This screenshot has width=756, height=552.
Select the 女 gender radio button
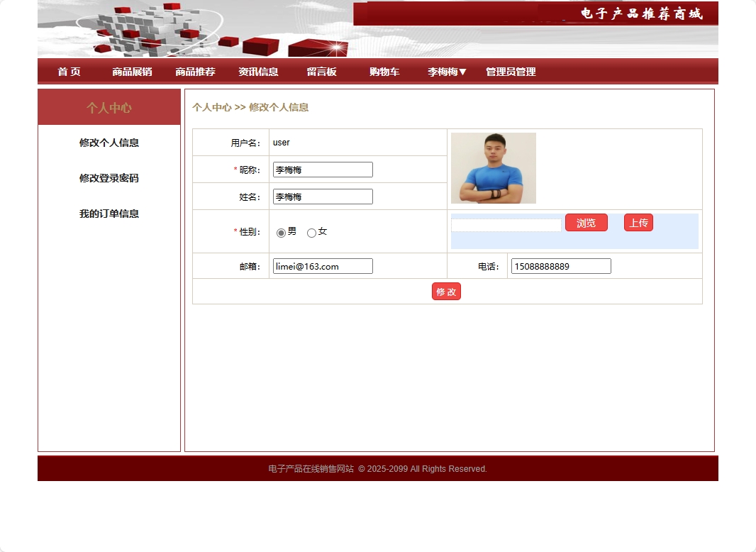[x=310, y=232]
